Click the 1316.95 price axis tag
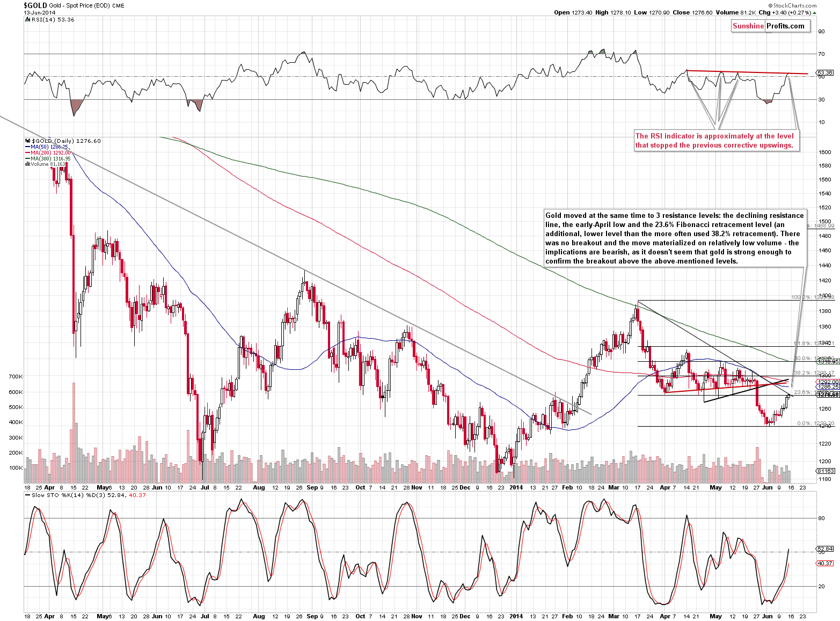 [x=828, y=362]
